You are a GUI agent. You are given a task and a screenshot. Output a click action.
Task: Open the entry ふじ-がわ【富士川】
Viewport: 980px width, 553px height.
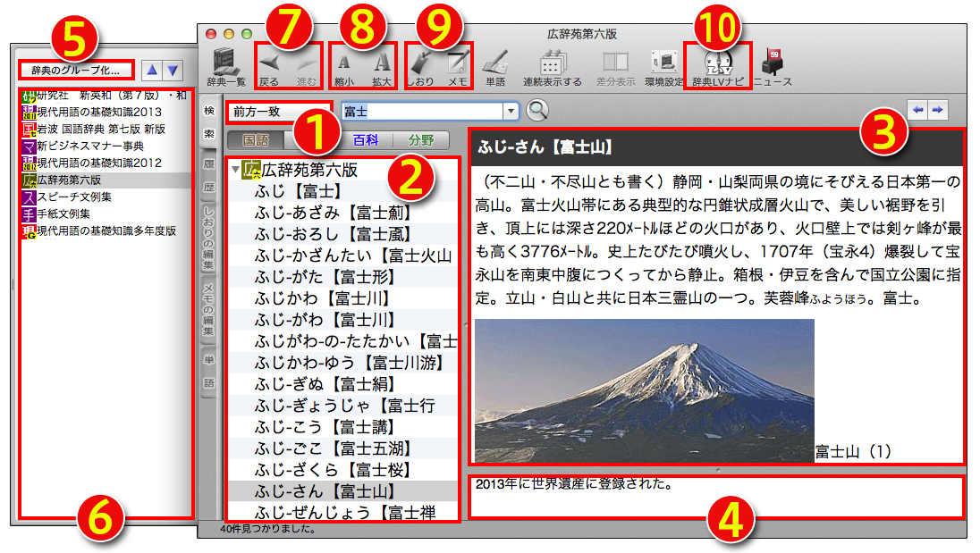342,320
